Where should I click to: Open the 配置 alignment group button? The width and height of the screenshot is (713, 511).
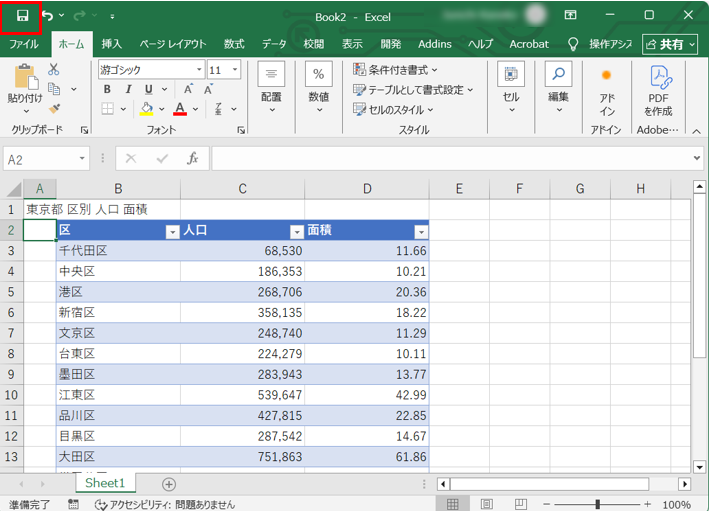(x=271, y=89)
